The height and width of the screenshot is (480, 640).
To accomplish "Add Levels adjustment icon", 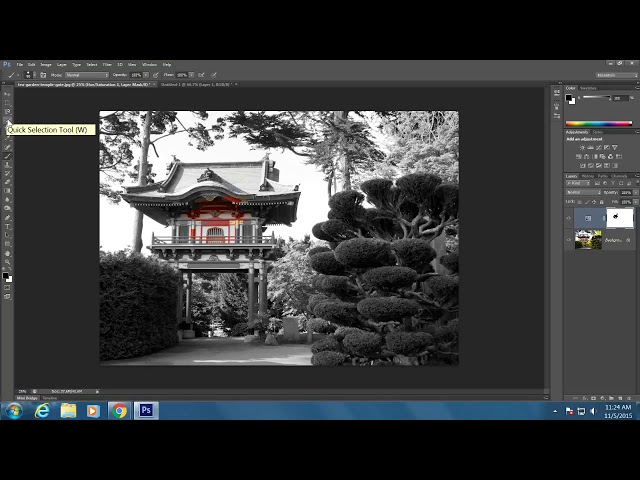I will [x=591, y=147].
